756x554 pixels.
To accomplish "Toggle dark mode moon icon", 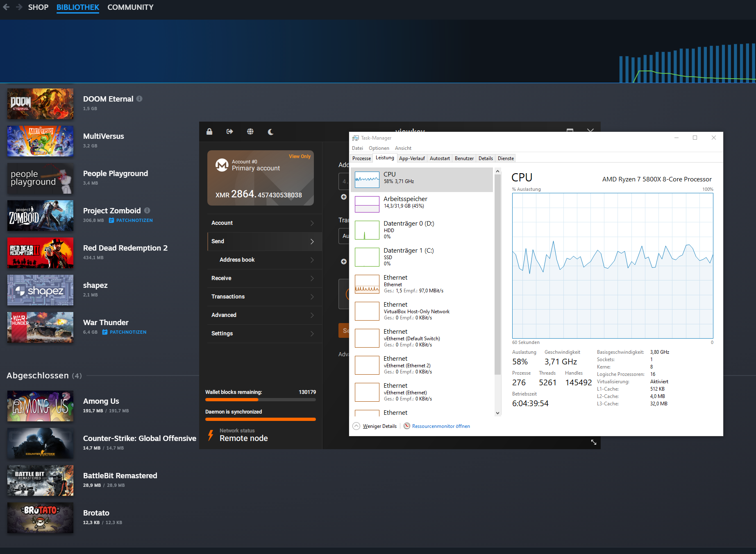I will coord(270,131).
